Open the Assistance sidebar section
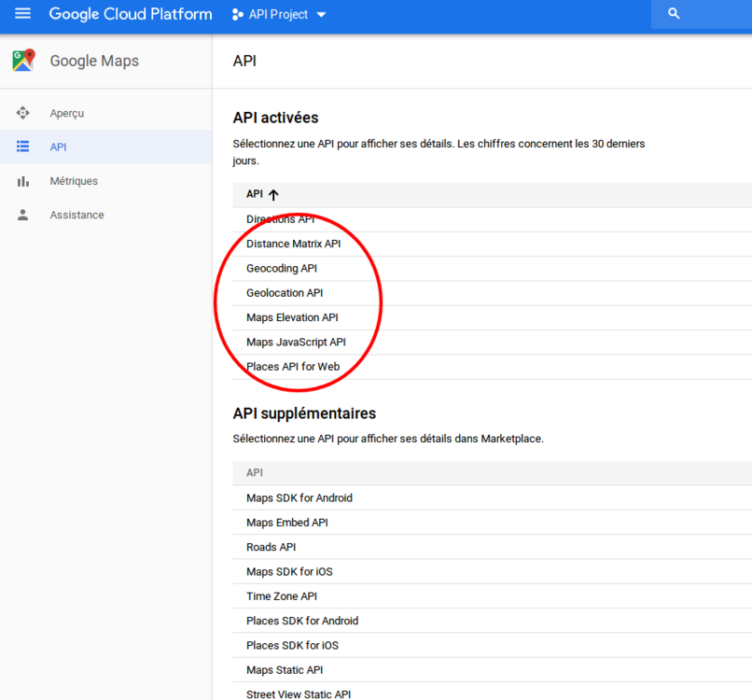Image resolution: width=752 pixels, height=700 pixels. click(76, 215)
